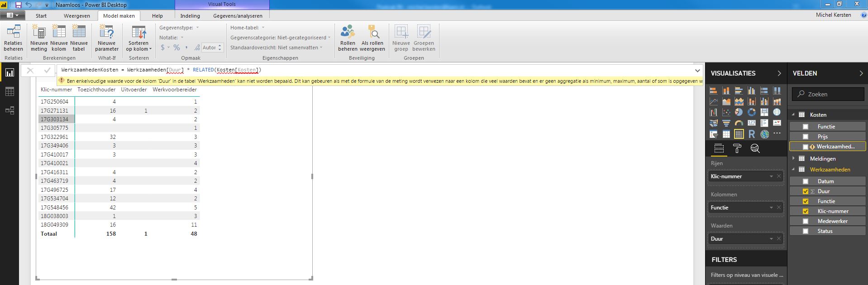Uncheck the Functie field under Werkzaamheden

[x=805, y=201]
